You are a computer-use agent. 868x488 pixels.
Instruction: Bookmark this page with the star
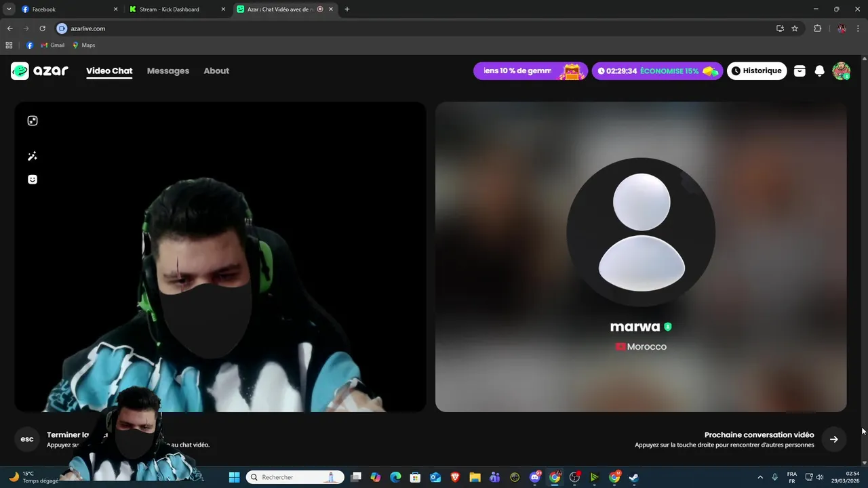[795, 28]
